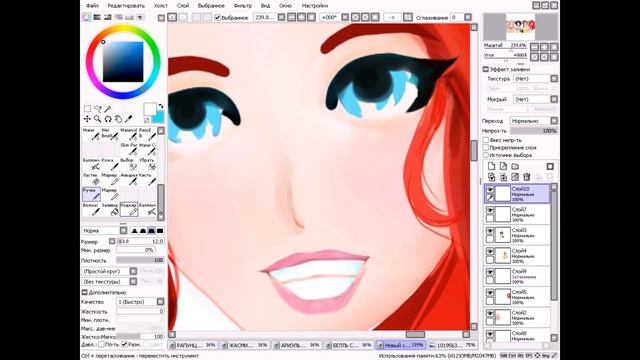Create a new layer folder
Image resolution: width=640 pixels, height=360 pixels.
[x=515, y=166]
